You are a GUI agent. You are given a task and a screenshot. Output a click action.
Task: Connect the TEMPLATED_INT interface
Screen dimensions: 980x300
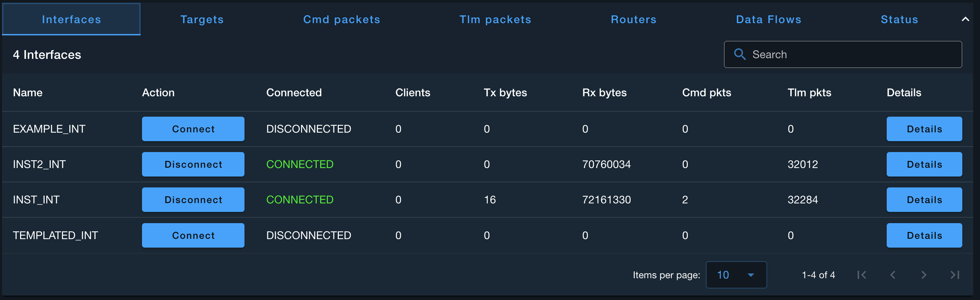(x=193, y=235)
